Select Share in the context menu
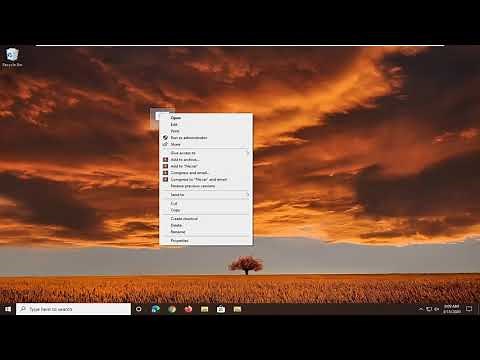The width and height of the screenshot is (480, 360). 206,144
